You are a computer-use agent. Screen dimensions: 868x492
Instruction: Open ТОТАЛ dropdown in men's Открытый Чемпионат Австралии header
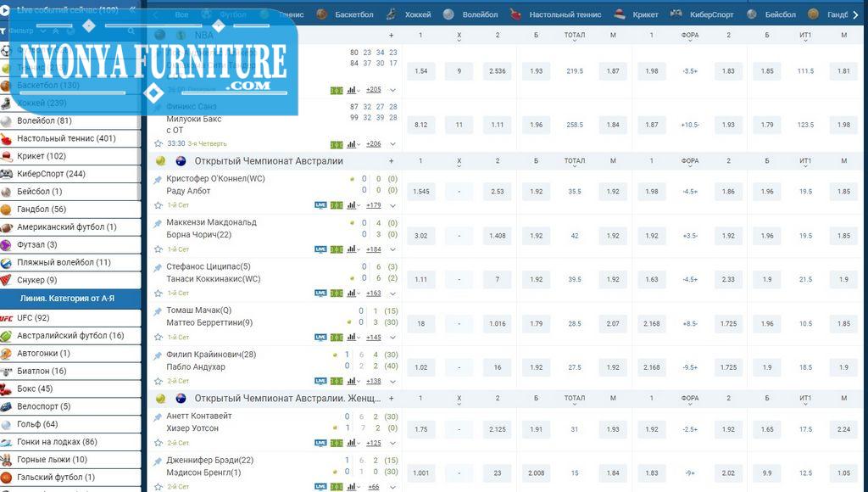575,161
